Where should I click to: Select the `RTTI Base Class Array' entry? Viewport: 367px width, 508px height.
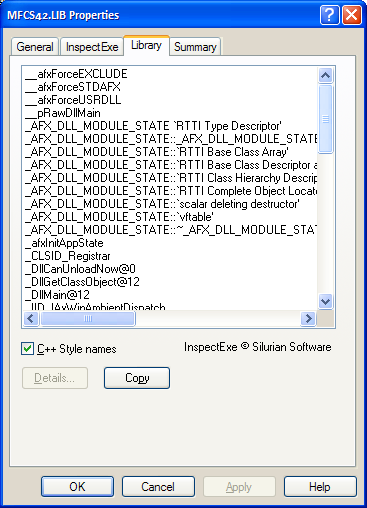(157, 152)
